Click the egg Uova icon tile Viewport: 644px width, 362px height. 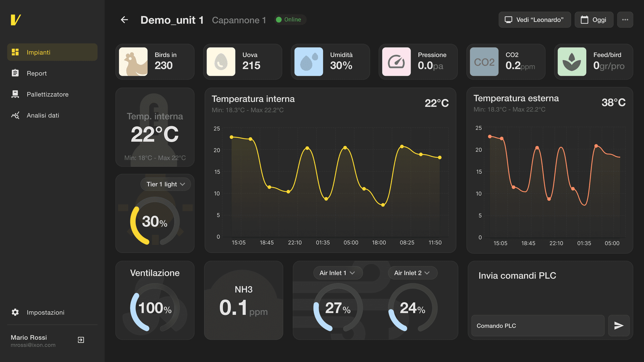[x=221, y=62]
